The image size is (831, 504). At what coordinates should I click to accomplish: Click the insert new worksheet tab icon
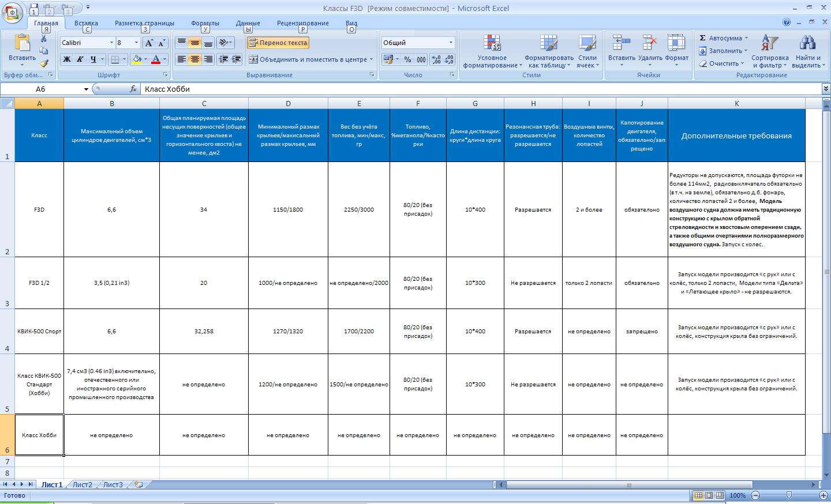click(138, 484)
